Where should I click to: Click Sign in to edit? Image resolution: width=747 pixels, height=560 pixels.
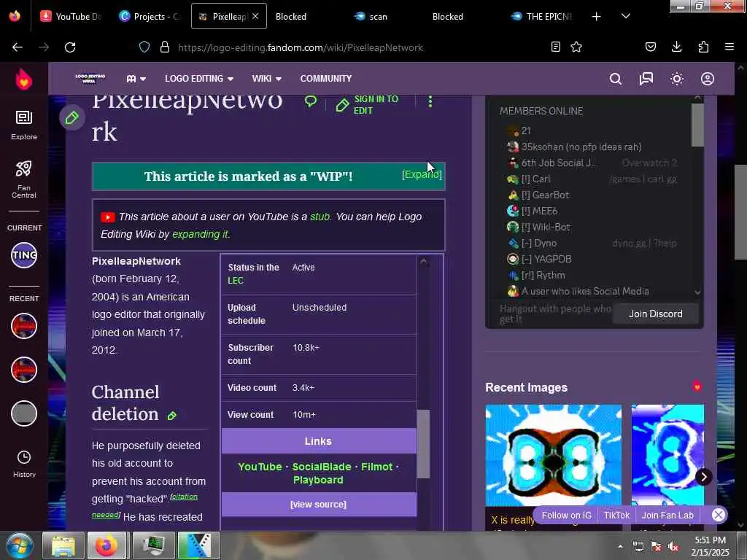pyautogui.click(x=367, y=104)
